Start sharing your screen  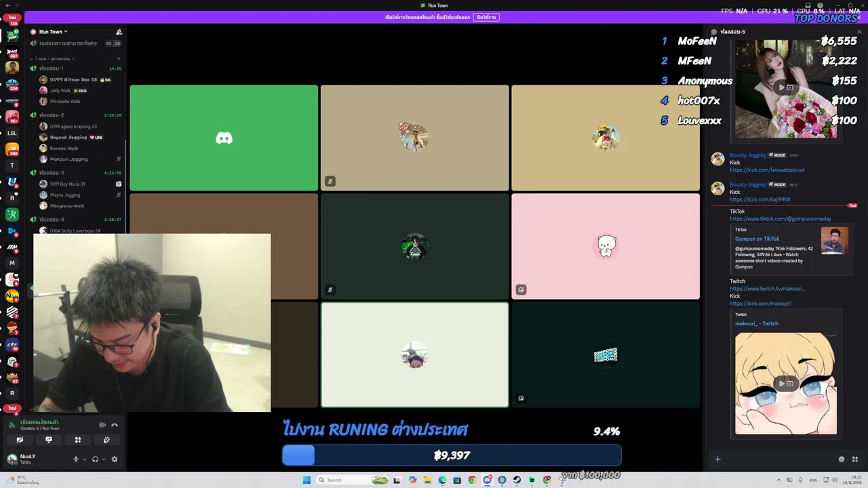[49, 440]
